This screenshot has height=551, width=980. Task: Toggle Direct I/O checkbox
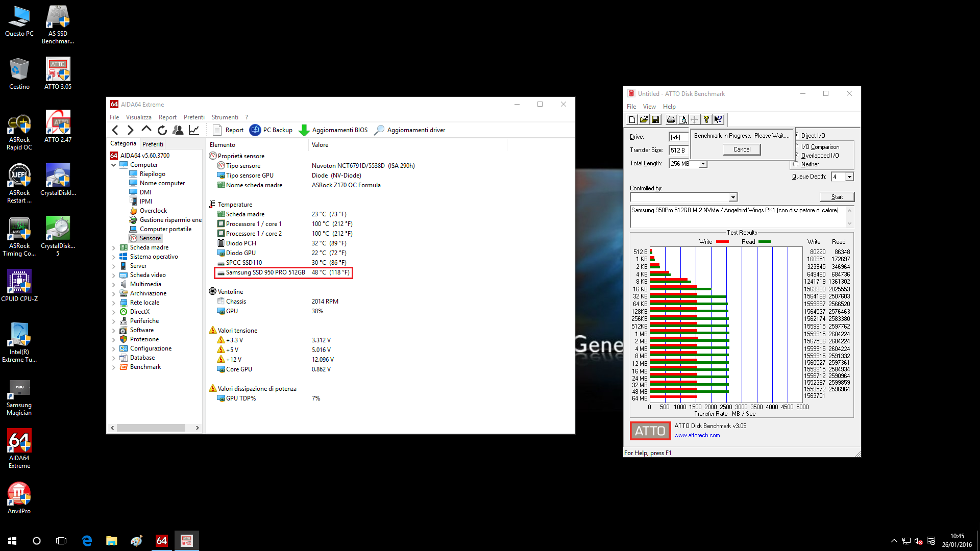point(811,136)
